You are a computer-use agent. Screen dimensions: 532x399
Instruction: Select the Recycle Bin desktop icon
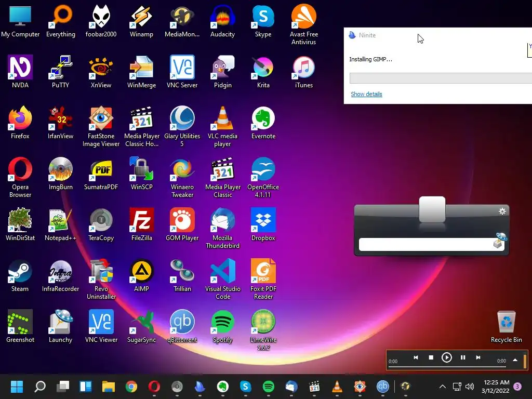tap(506, 326)
